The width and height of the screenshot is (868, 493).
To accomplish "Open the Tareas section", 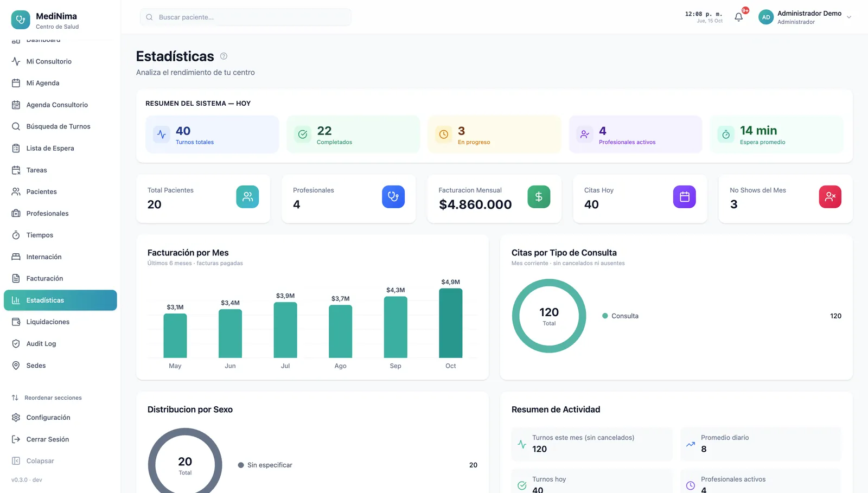I will (60, 170).
